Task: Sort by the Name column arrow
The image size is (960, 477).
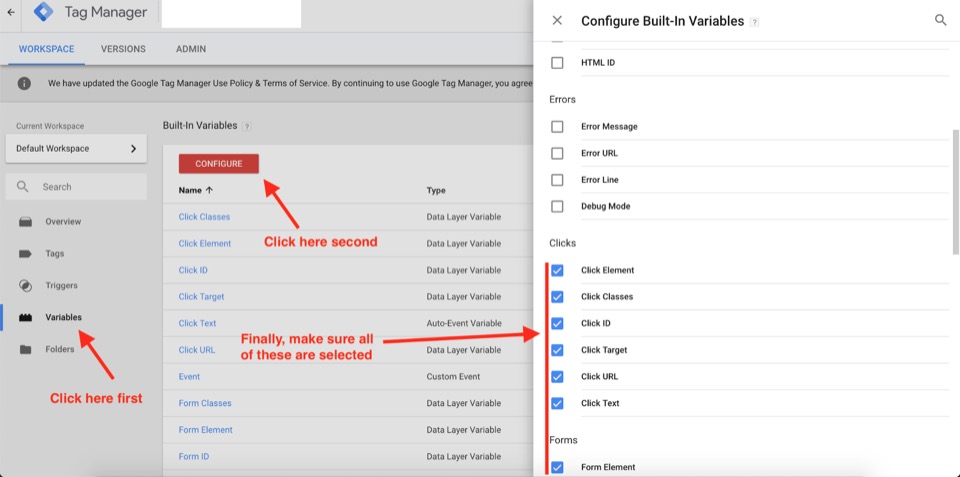Action: (209, 190)
